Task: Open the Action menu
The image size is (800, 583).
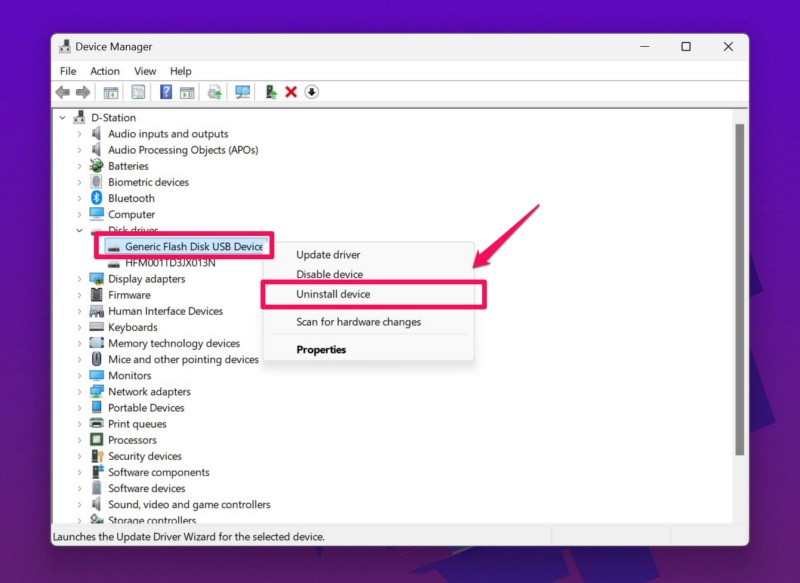Action: click(x=105, y=71)
